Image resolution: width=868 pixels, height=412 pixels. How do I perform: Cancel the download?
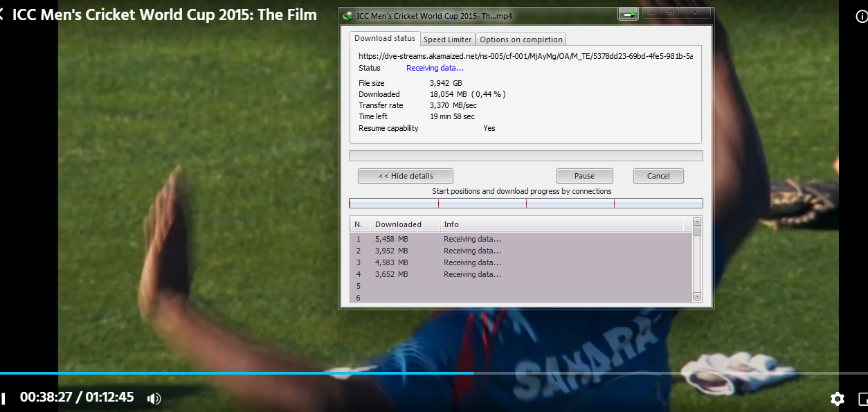[658, 176]
